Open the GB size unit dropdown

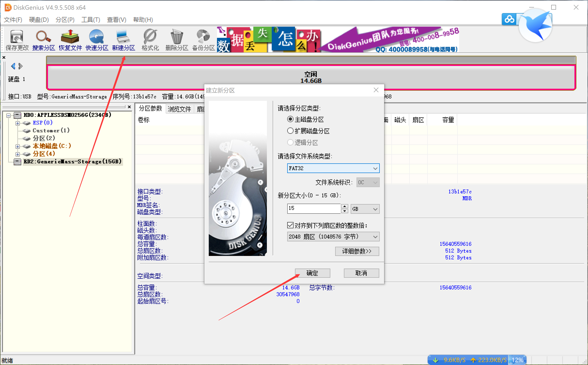(x=365, y=209)
